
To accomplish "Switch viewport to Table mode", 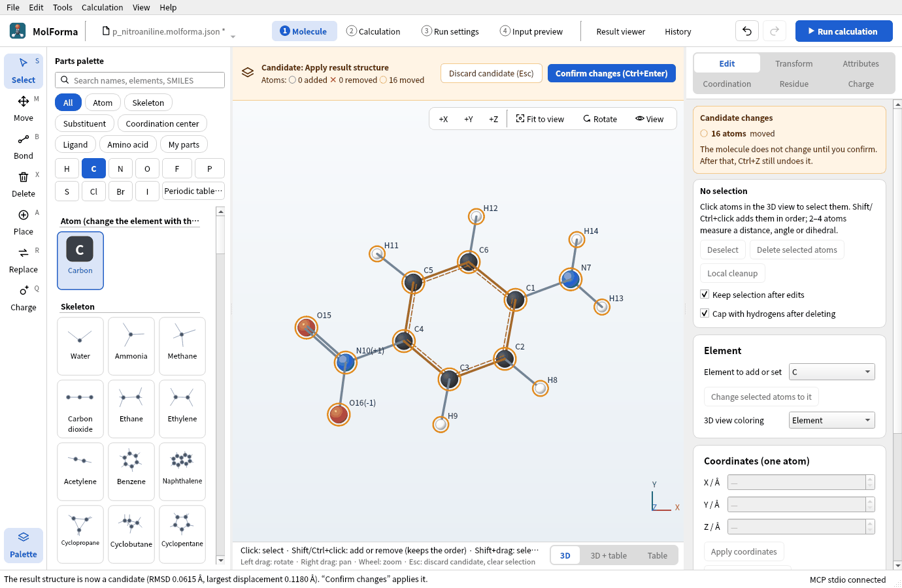I will click(658, 555).
